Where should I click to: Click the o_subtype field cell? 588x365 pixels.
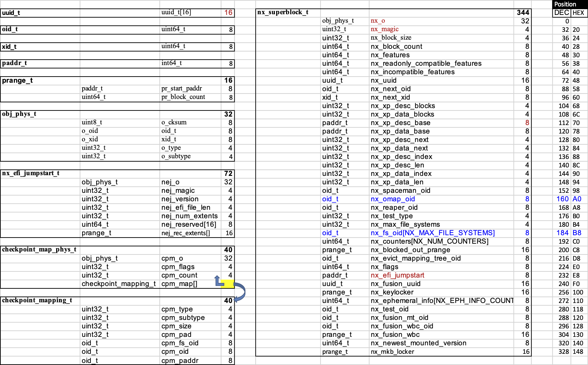[x=190, y=157]
